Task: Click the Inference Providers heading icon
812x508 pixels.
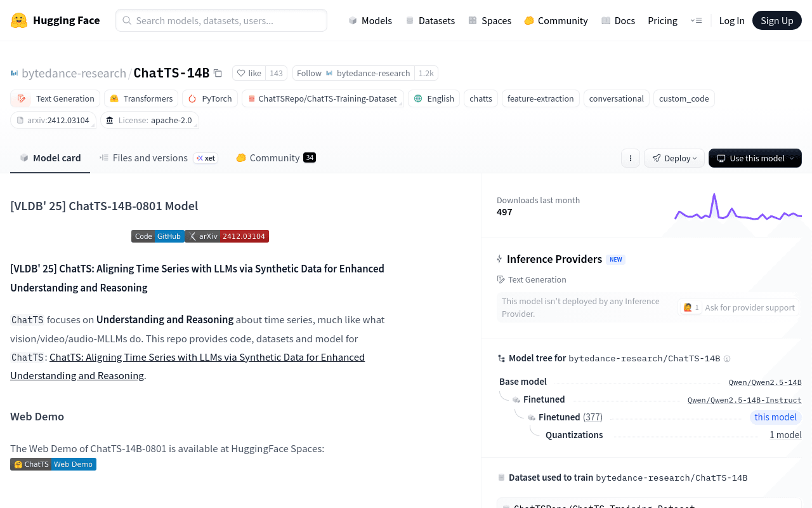Action: [500, 259]
